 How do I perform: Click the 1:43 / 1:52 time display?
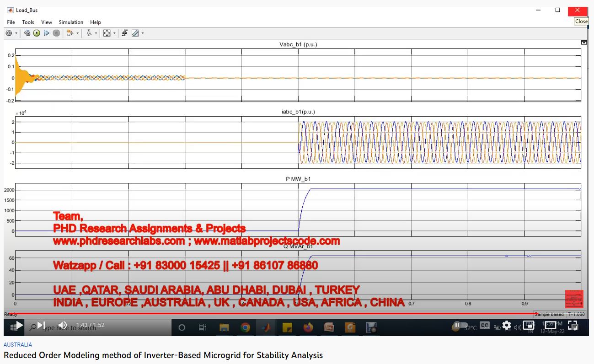click(90, 325)
